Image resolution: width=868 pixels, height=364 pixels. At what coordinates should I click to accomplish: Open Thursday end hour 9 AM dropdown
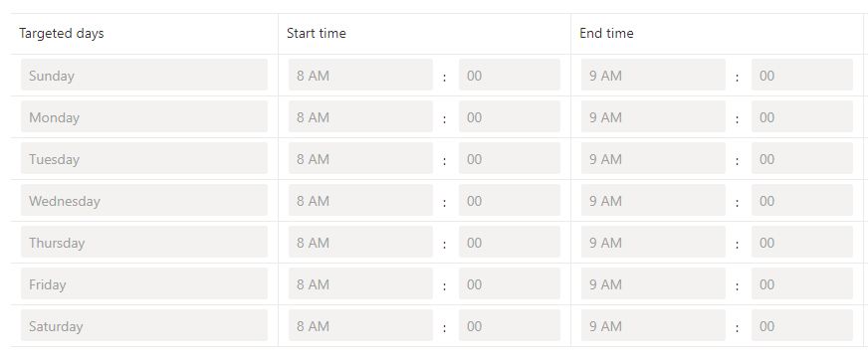pos(653,242)
